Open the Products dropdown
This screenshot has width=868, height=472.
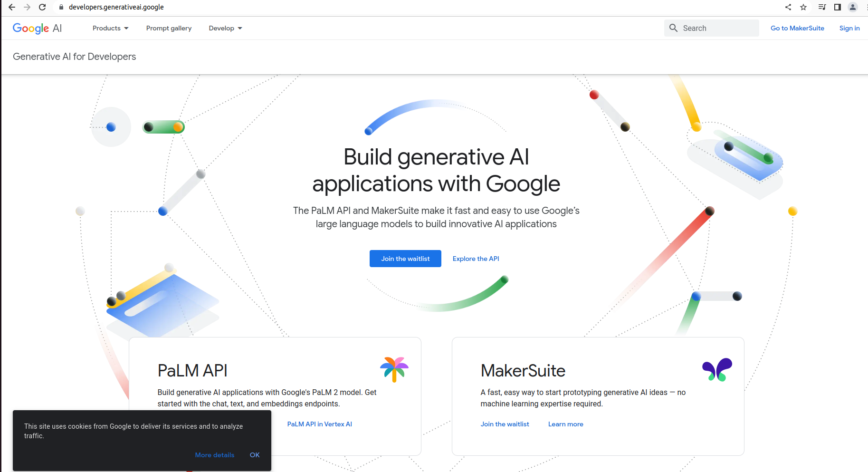pyautogui.click(x=110, y=28)
